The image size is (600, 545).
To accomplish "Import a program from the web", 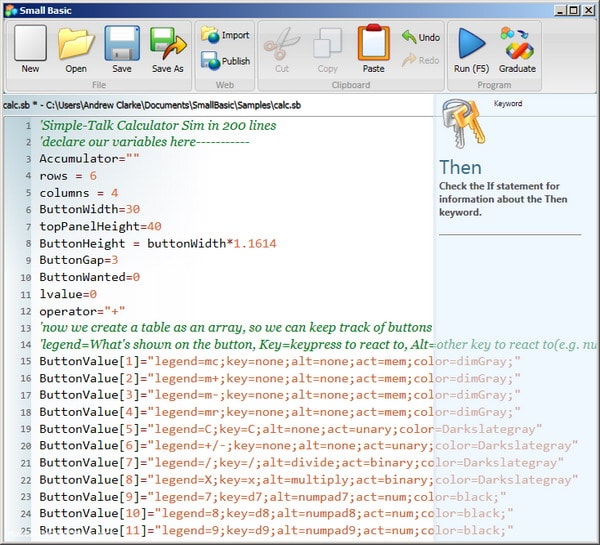I will point(225,35).
